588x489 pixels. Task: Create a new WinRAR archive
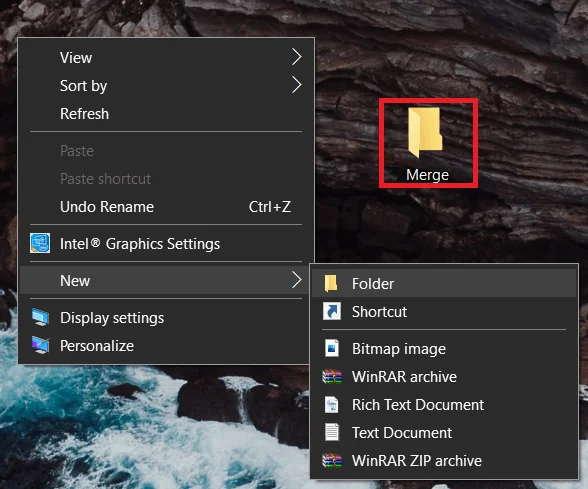[444, 376]
